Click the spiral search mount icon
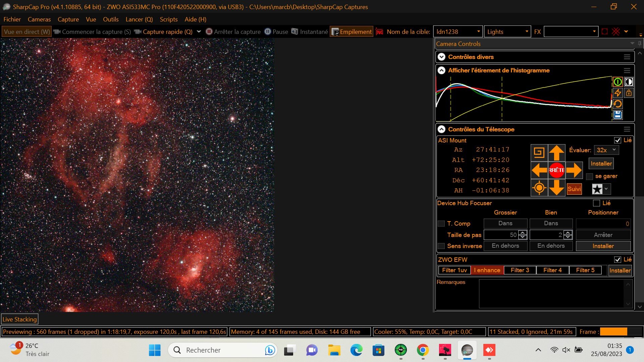Image resolution: width=644 pixels, height=362 pixels. coord(539,153)
